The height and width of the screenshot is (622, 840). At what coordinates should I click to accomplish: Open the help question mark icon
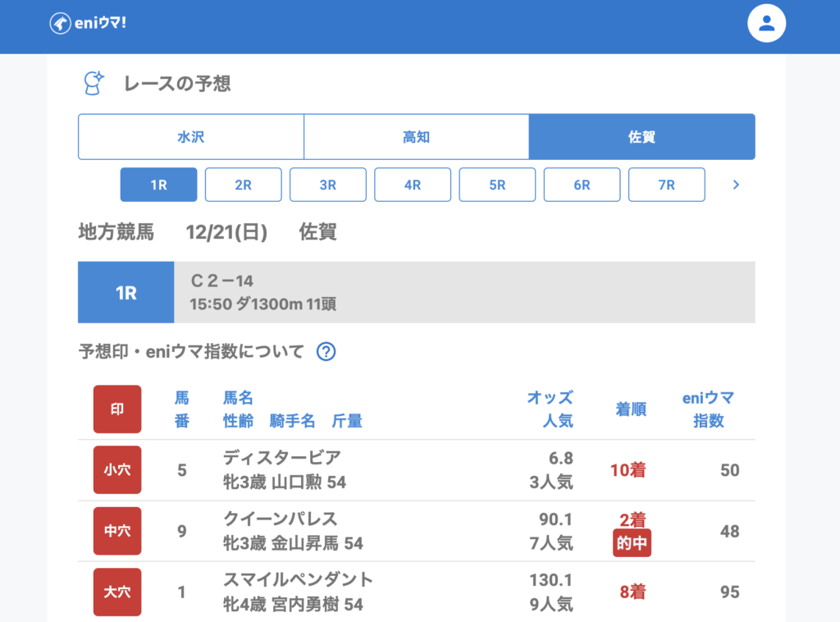point(326,352)
